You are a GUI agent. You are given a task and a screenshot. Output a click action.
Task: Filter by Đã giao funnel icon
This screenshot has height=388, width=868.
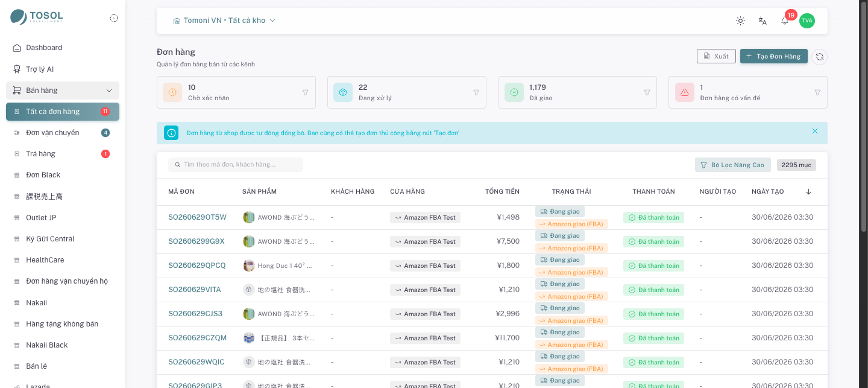(x=647, y=92)
